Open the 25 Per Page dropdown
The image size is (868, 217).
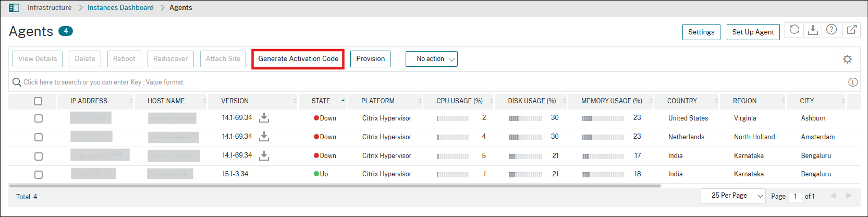(x=733, y=196)
